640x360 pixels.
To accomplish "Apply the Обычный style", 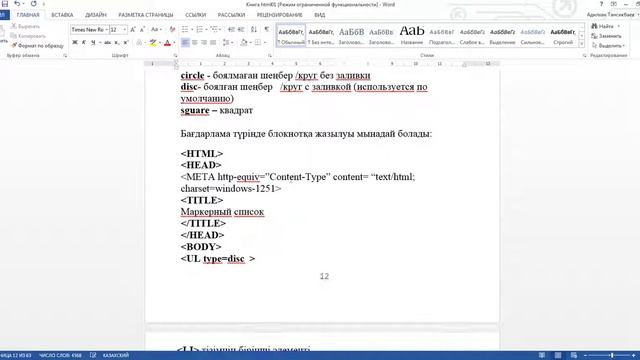I will (x=291, y=36).
